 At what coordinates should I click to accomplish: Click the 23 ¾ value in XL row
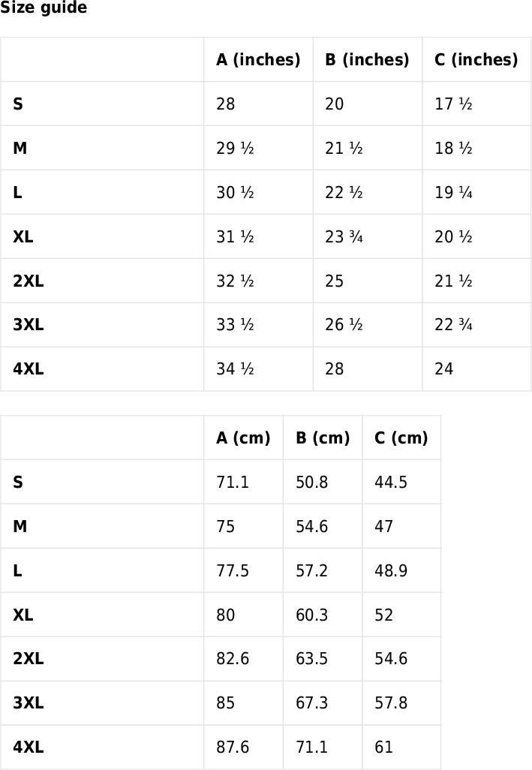pyautogui.click(x=344, y=236)
